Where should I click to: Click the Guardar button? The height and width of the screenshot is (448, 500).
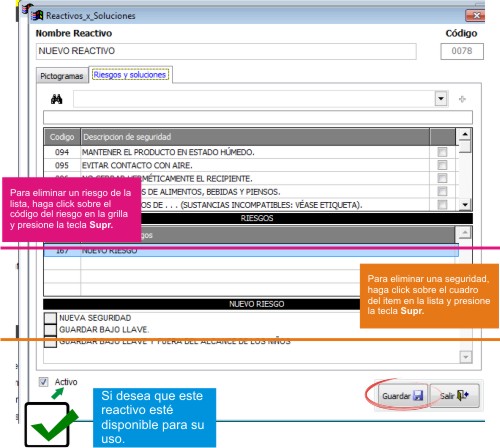(403, 396)
